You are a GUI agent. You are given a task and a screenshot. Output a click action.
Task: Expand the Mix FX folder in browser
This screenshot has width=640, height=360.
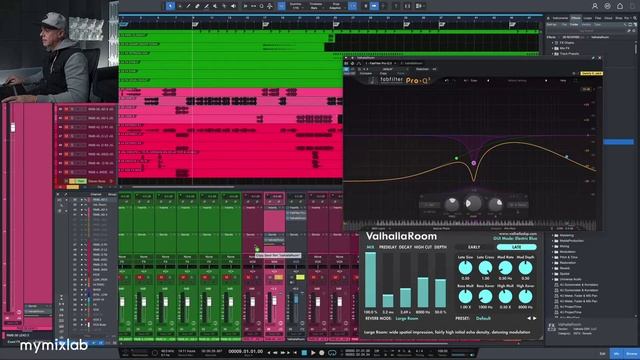[553, 48]
